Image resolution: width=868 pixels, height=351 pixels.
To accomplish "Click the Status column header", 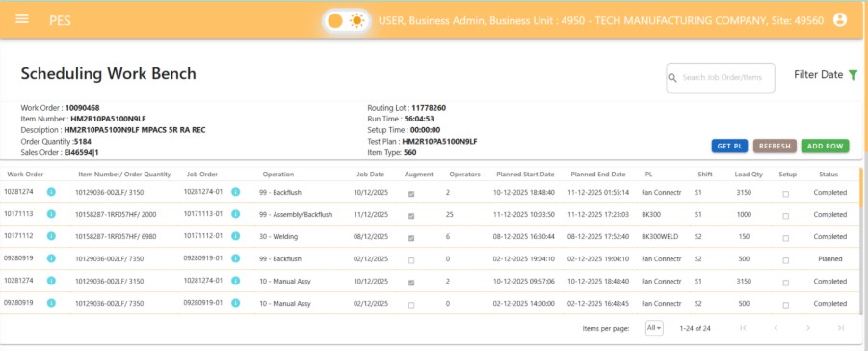I will (x=829, y=175).
